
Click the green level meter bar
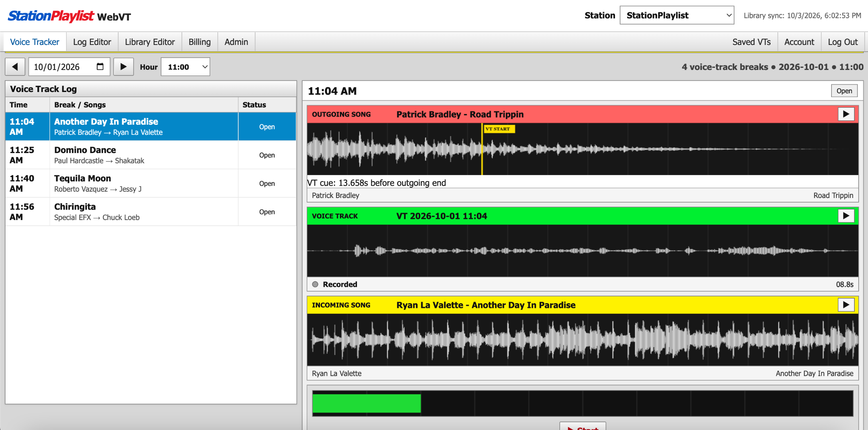pyautogui.click(x=367, y=403)
